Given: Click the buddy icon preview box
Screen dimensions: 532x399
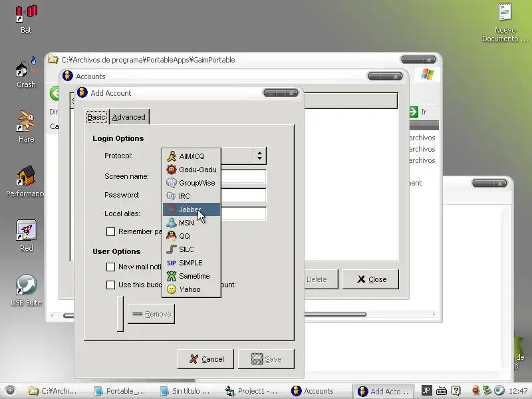Looking at the screenshot, I should 120,313.
